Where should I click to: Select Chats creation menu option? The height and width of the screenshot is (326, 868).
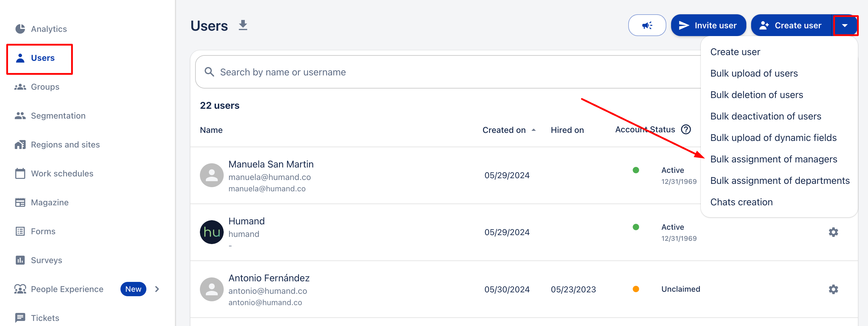(741, 202)
